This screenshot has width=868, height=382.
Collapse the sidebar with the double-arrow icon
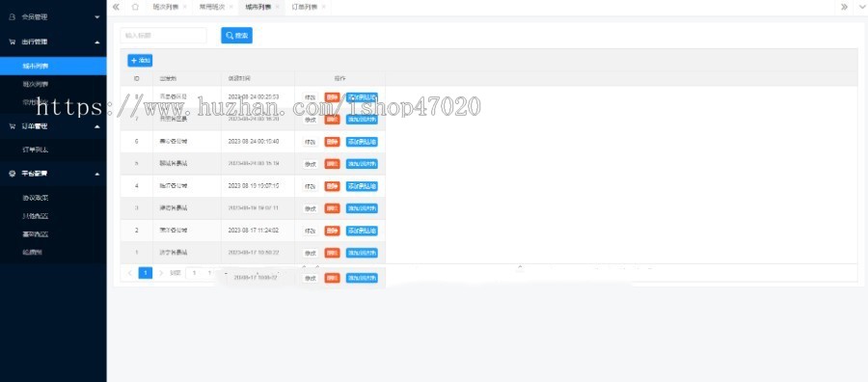coord(116,7)
